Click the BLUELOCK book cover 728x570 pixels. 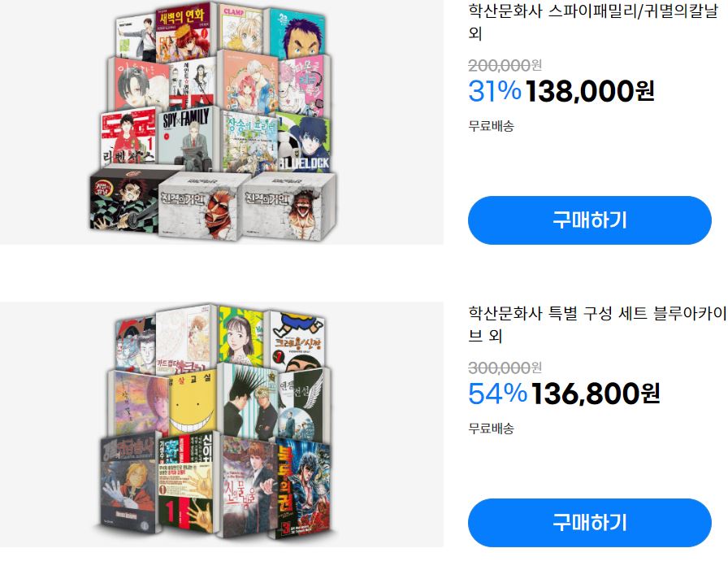304,142
